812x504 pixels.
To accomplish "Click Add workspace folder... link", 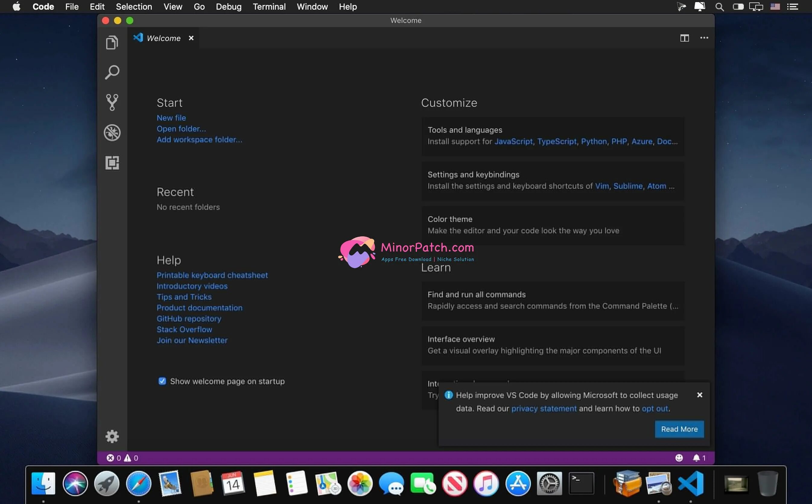I will (x=199, y=139).
